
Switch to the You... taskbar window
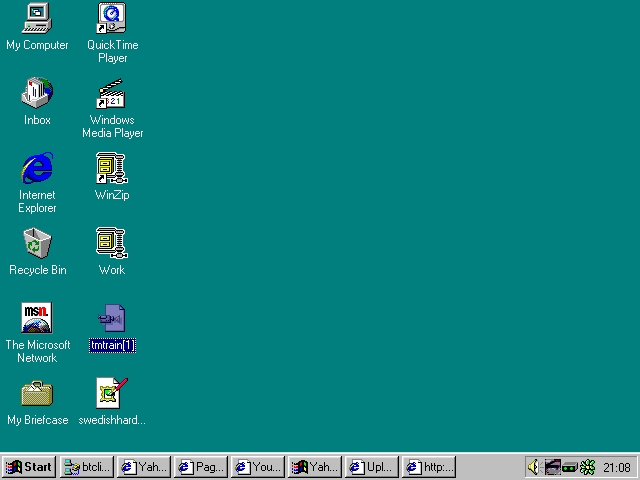pos(257,467)
